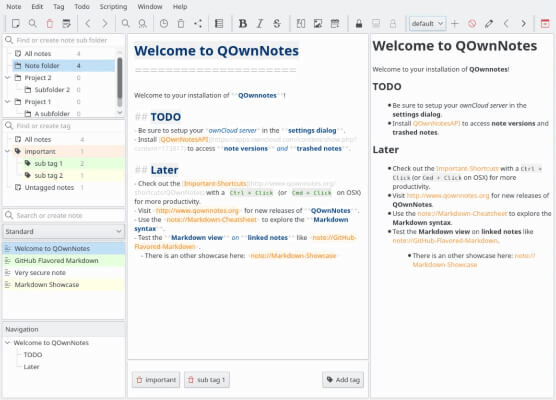Collapse Welcome to QOwnNotes in Navigation

7,343
